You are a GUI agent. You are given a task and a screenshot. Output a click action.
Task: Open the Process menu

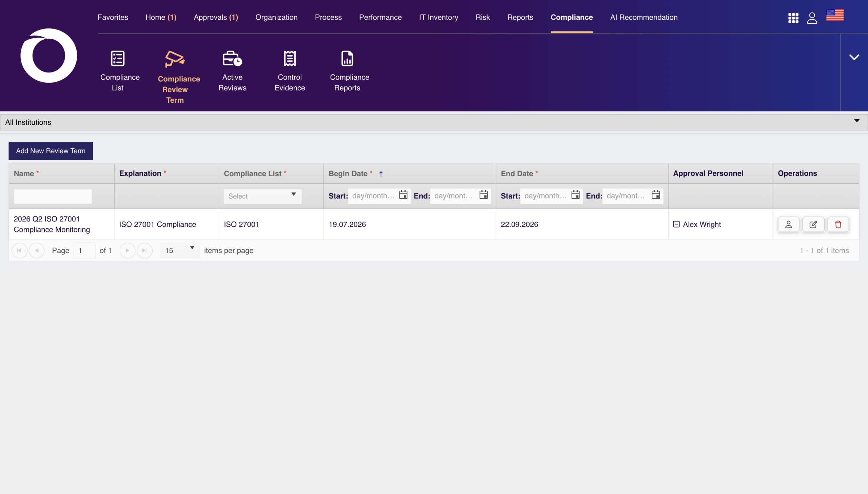328,17
